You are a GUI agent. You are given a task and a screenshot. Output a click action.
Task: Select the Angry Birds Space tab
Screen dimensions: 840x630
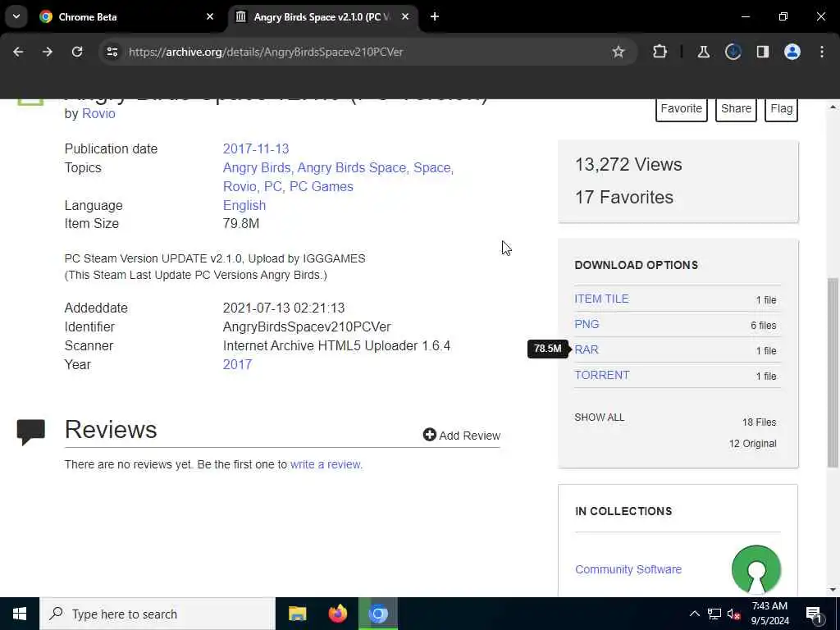322,16
